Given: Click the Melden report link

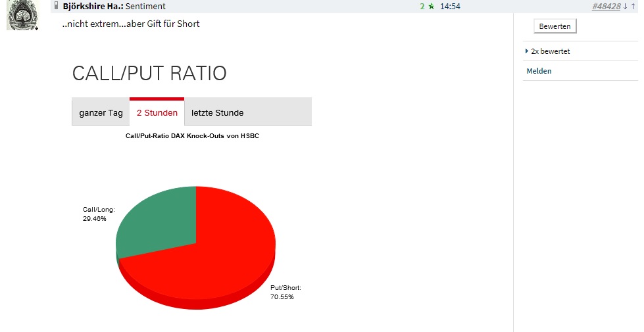Looking at the screenshot, I should (x=539, y=71).
